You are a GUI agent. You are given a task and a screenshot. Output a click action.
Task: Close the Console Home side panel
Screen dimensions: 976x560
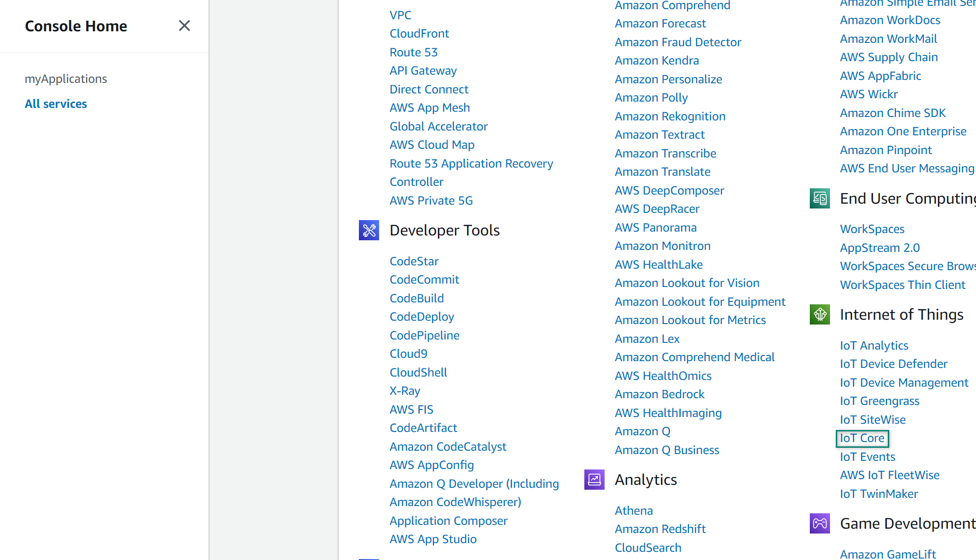click(x=184, y=26)
